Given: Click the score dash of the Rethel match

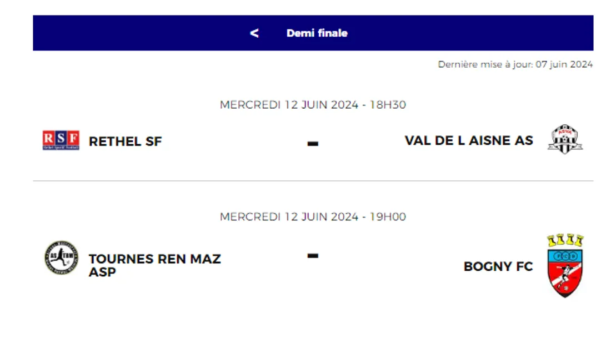Looking at the screenshot, I should [313, 144].
